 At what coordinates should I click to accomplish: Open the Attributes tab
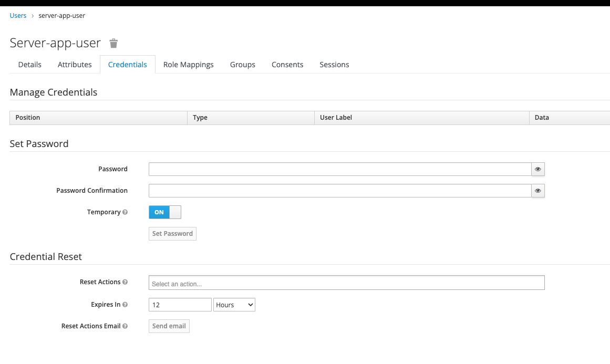click(75, 65)
